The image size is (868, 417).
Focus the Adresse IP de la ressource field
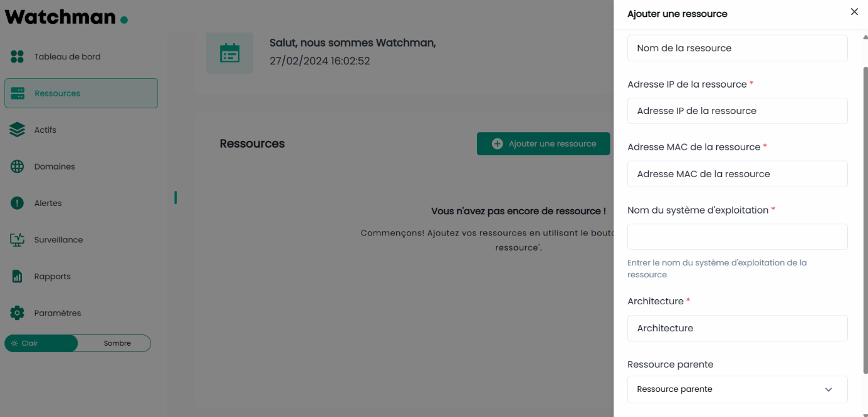(x=737, y=111)
